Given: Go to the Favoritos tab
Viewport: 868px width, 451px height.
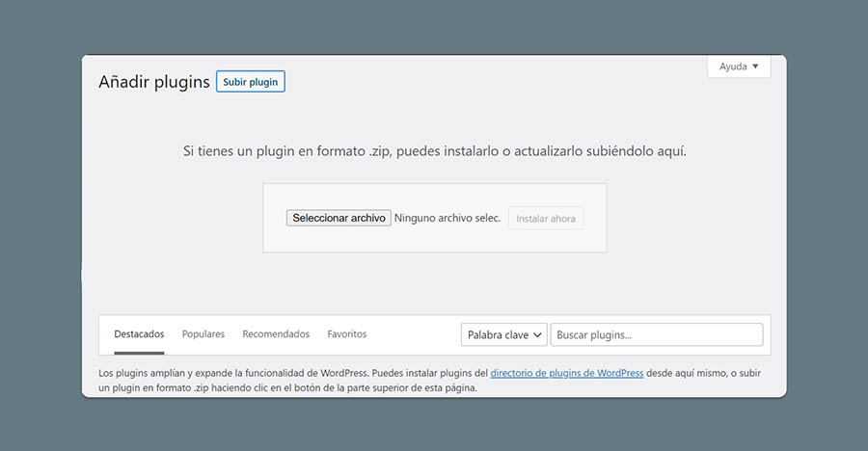Looking at the screenshot, I should click(347, 334).
